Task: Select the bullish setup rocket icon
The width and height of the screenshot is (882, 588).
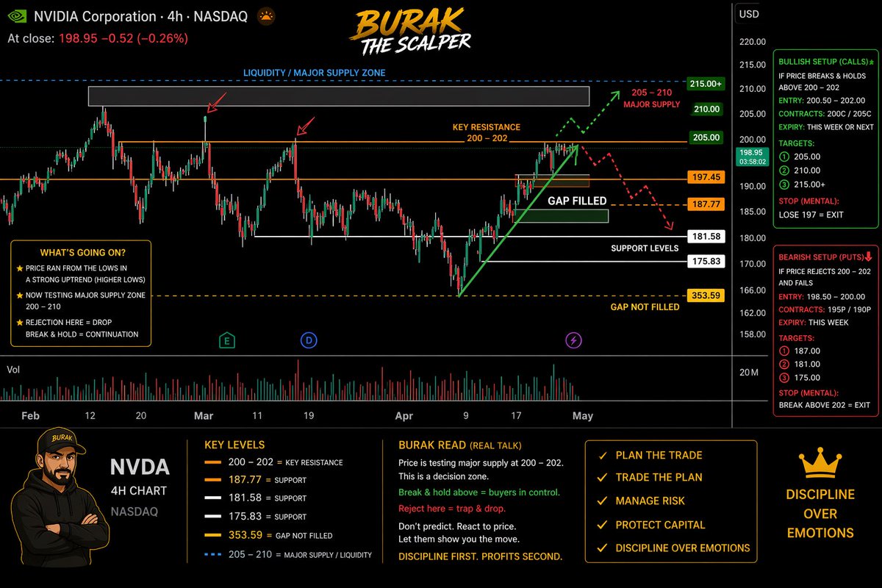Action: tap(871, 62)
